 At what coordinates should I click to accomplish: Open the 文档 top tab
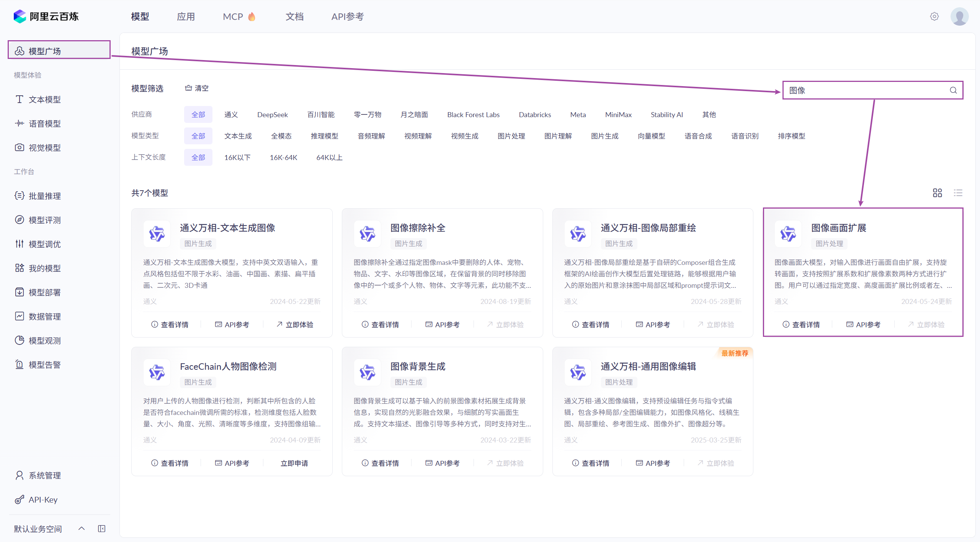point(294,16)
